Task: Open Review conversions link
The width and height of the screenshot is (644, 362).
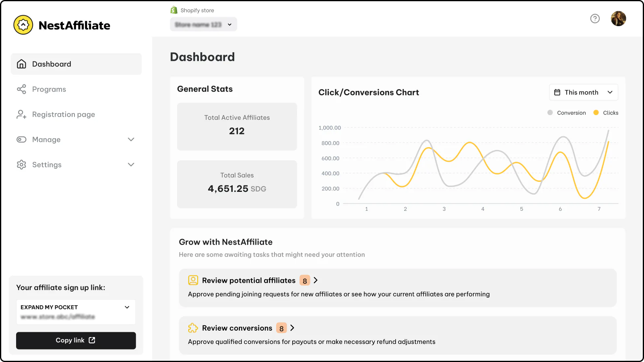Action: coord(237,328)
